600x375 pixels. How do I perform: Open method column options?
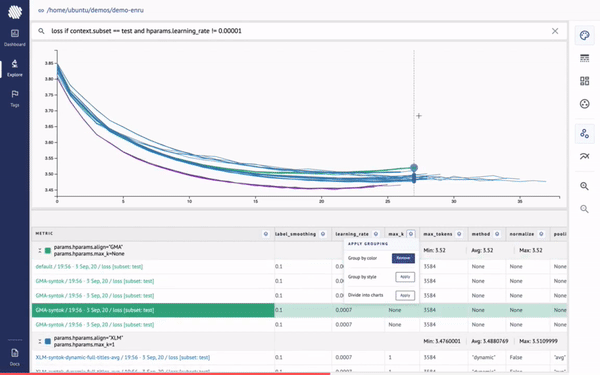pos(497,234)
